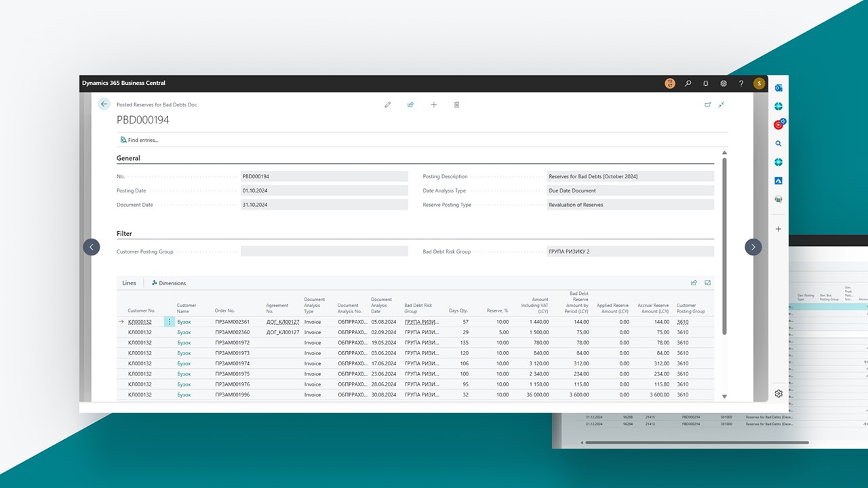
Task: Create a new record with the plus icon
Action: click(x=434, y=104)
